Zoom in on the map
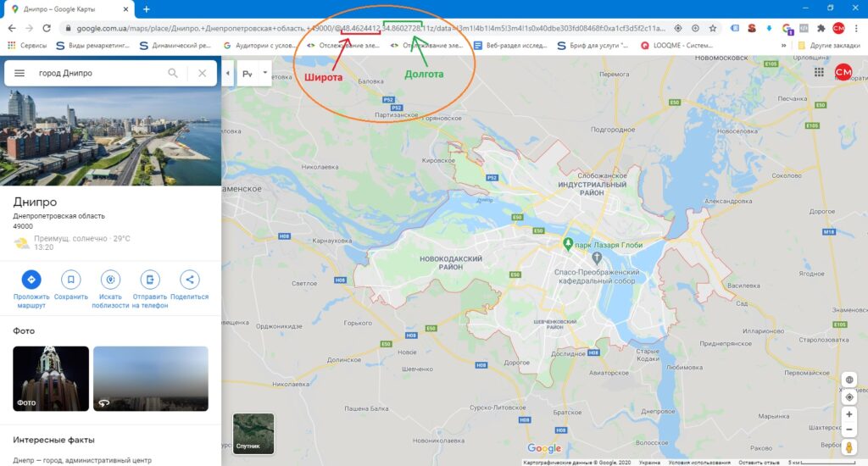Viewport: 868px width, 466px height. [849, 415]
